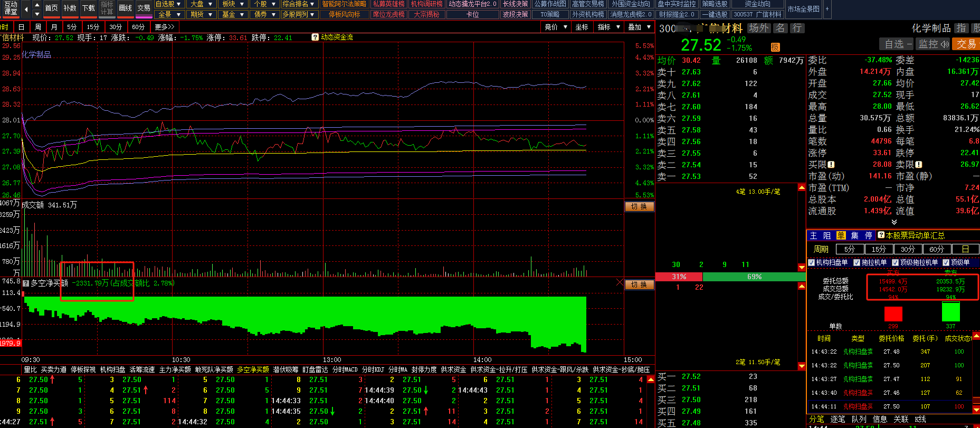Switch to 市场全景图 tab
Viewport: 980px width, 428px height.
(x=804, y=9)
